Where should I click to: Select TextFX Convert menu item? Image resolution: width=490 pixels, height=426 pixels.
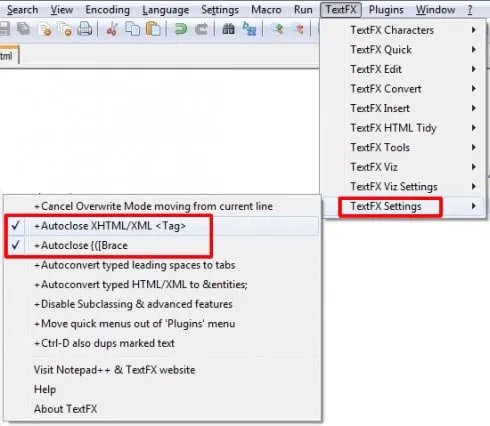point(403,89)
